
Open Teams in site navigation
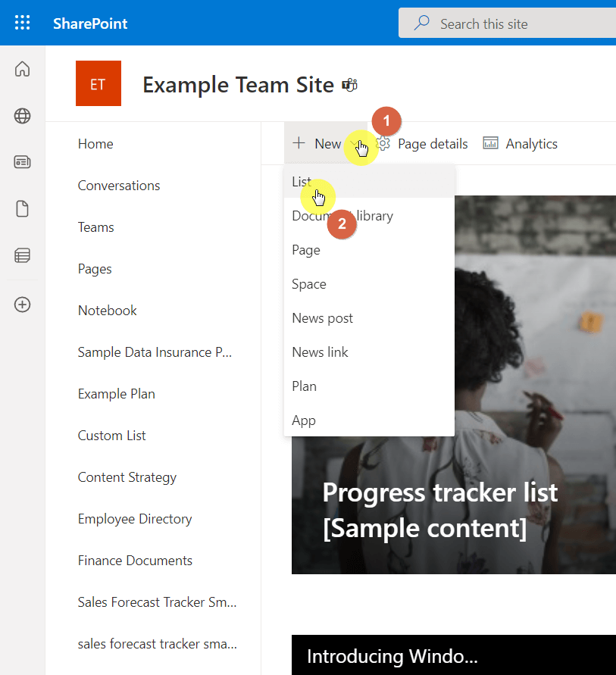pos(96,227)
